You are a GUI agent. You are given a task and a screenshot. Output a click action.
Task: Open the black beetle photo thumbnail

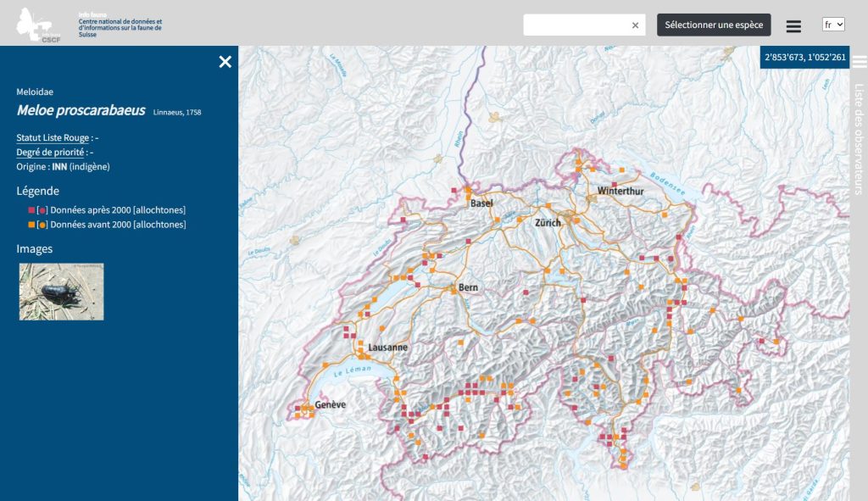[61, 291]
